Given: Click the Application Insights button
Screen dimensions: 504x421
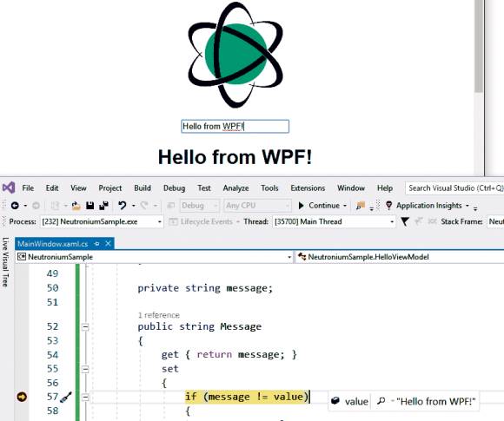Looking at the screenshot, I should pyautogui.click(x=424, y=206).
